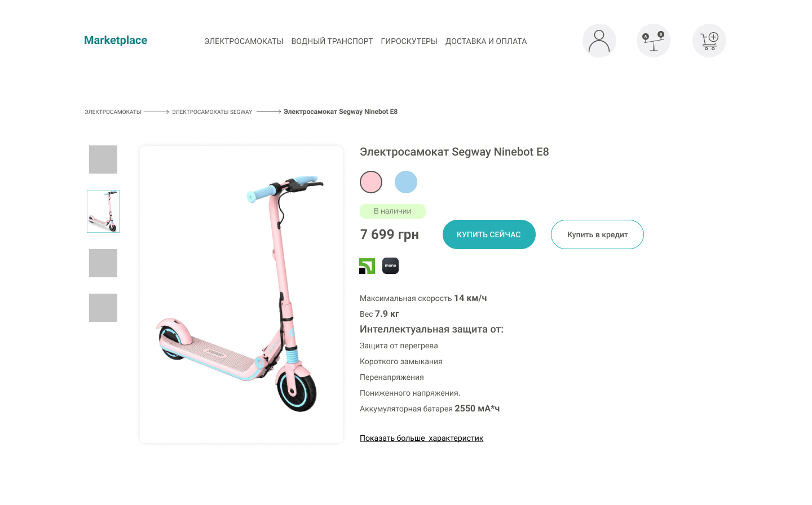
Task: Select the blue color option
Action: (406, 182)
